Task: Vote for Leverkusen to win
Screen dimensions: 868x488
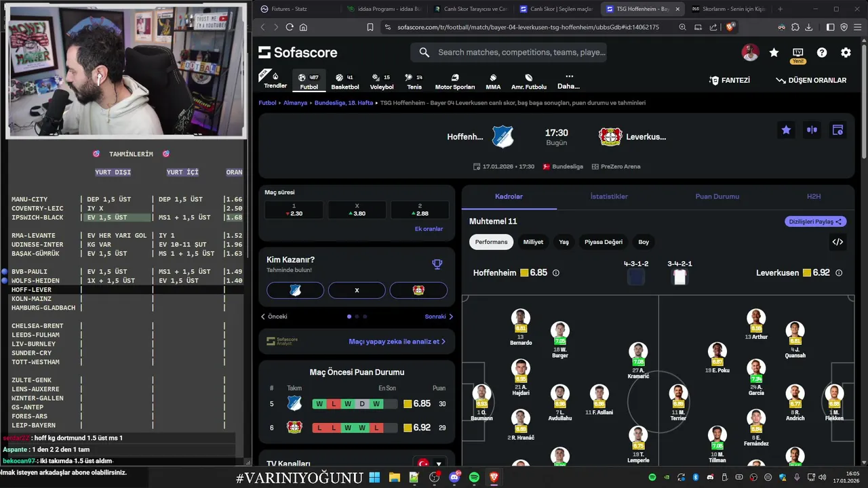Action: [x=418, y=290]
